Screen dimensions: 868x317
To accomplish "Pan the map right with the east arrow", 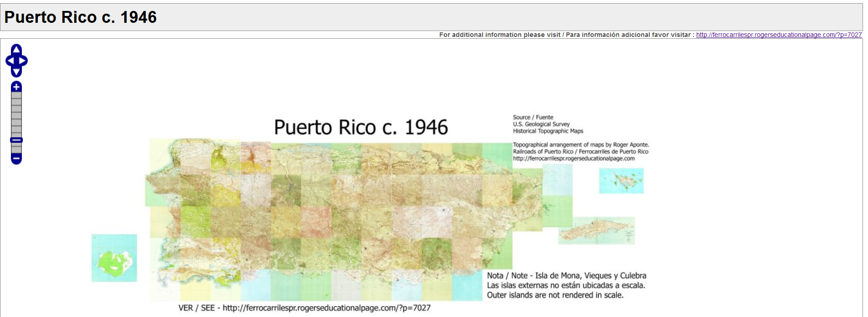I will (23, 61).
